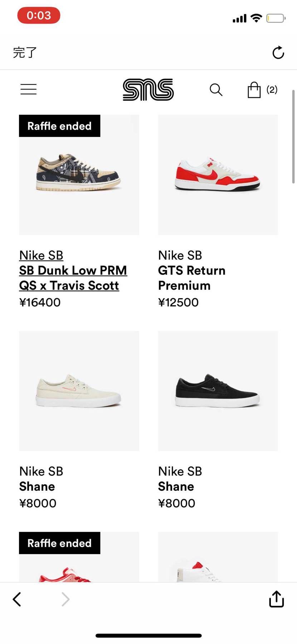Viewport: 297px width, 644px height.
Task: Open the black Shane product title
Action: pos(176,486)
